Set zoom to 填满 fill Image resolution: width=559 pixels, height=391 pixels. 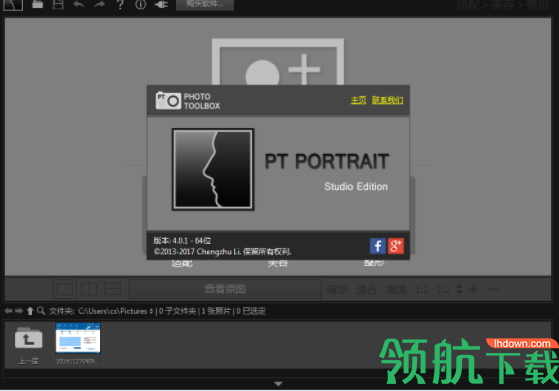pos(396,290)
